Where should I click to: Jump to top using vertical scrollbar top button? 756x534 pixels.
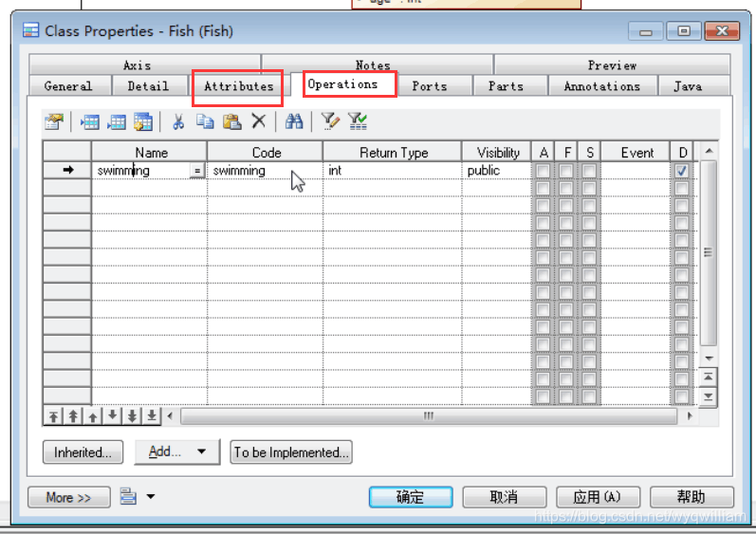click(x=708, y=377)
